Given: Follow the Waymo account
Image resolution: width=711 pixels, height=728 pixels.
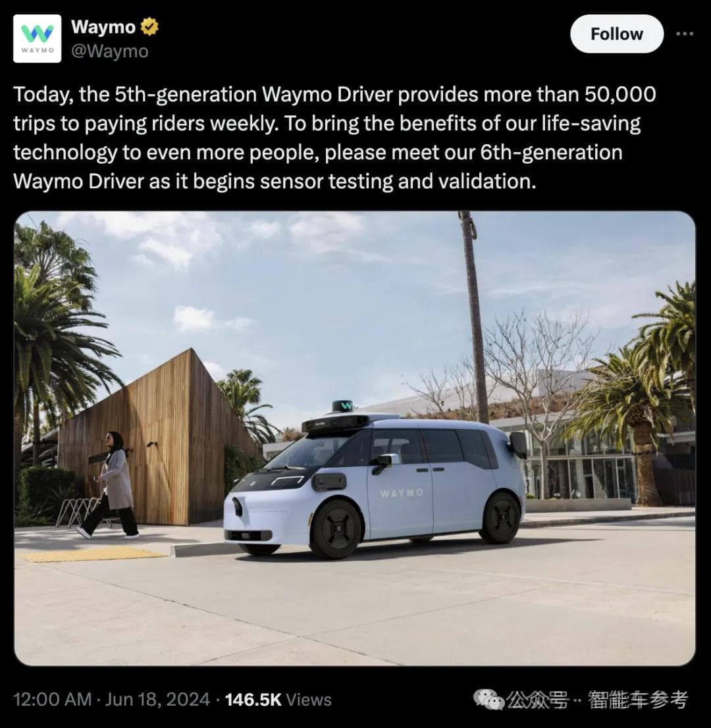Looking at the screenshot, I should (x=617, y=34).
